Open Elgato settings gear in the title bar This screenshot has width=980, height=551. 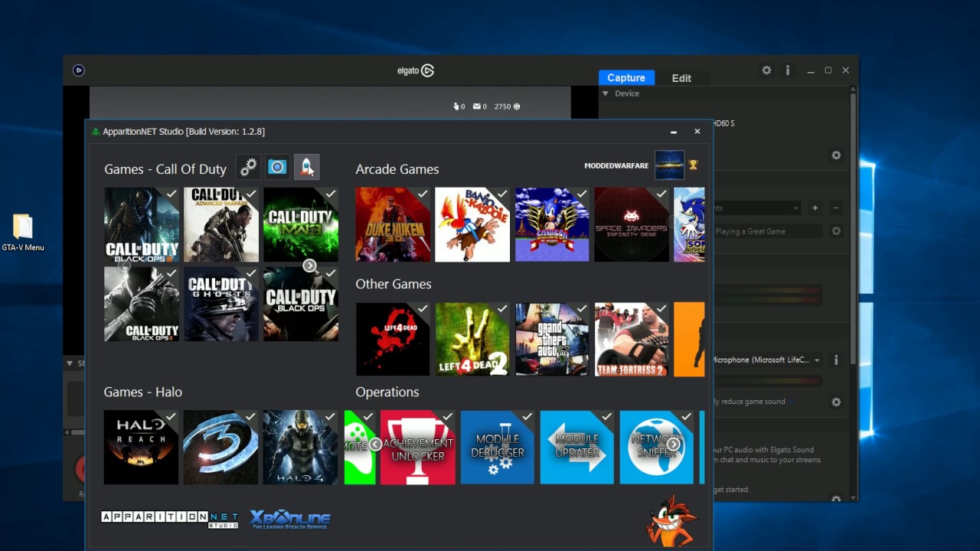pyautogui.click(x=766, y=70)
